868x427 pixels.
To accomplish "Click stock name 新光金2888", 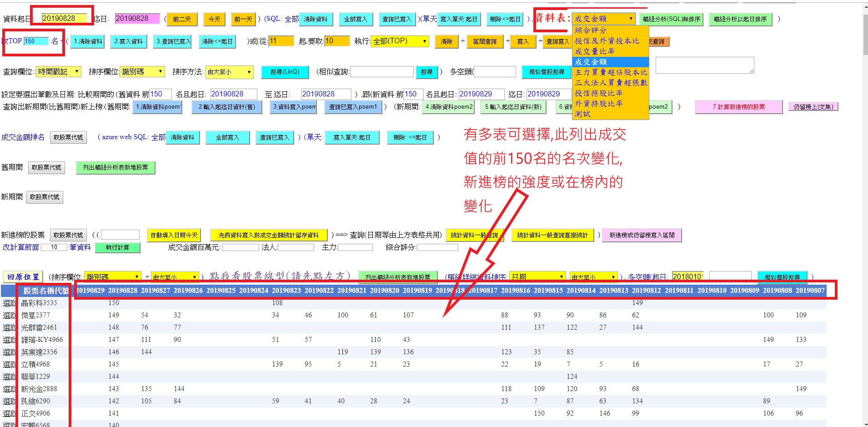I will [x=39, y=389].
